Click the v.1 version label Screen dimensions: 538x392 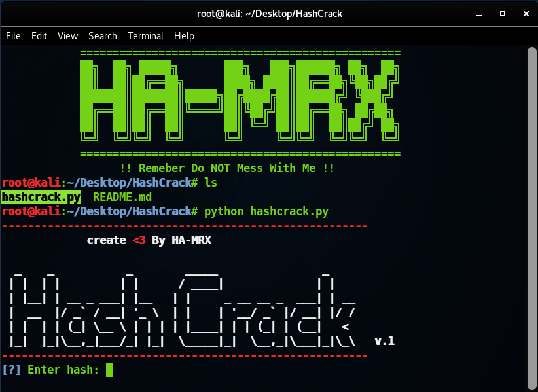(384, 341)
